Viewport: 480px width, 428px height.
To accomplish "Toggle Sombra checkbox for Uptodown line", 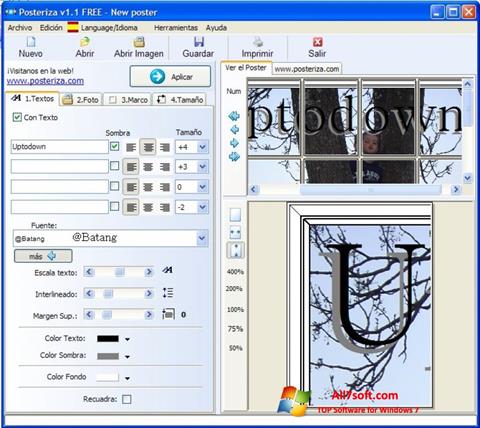I will coord(114,146).
